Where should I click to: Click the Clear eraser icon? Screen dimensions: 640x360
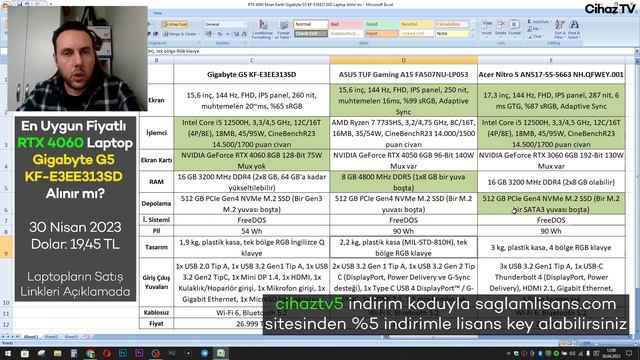pyautogui.click(x=530, y=36)
